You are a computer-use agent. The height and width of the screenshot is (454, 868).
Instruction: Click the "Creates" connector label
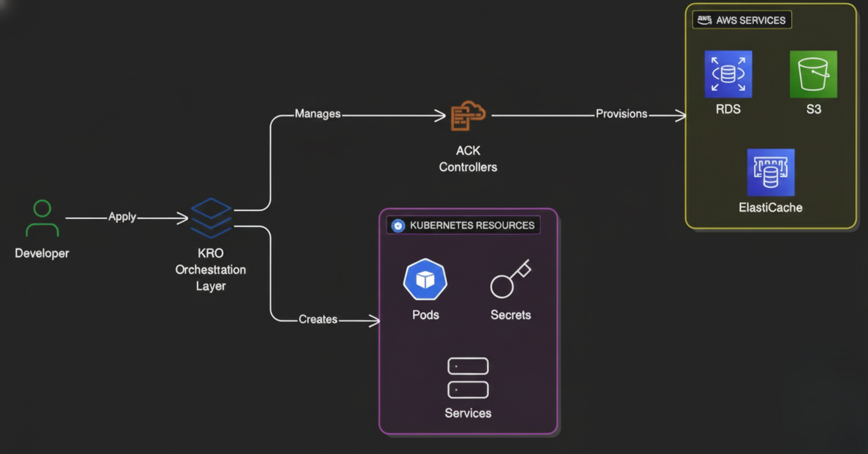pyautogui.click(x=317, y=320)
